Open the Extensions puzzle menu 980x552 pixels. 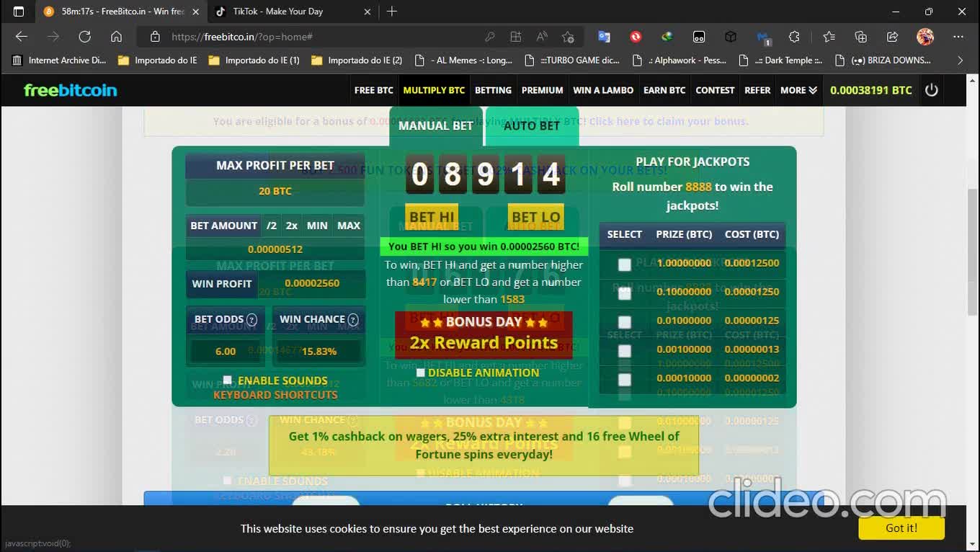tap(794, 37)
